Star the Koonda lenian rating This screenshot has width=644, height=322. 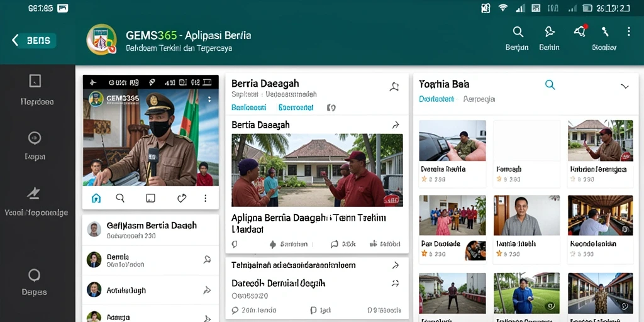coord(574,254)
